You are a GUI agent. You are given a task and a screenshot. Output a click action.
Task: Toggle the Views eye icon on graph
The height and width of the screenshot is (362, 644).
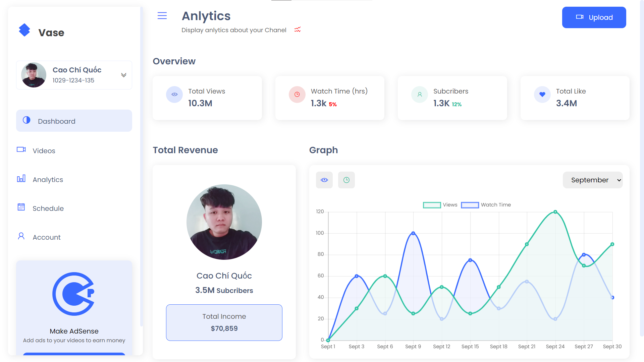pos(324,180)
